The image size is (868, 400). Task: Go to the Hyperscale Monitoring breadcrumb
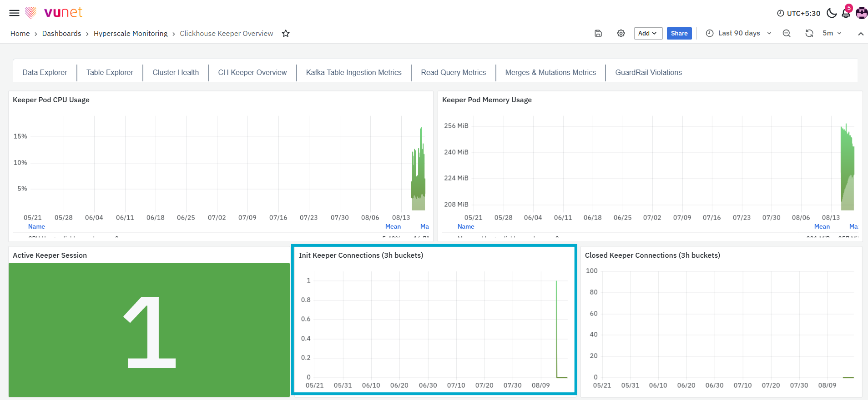tap(131, 34)
